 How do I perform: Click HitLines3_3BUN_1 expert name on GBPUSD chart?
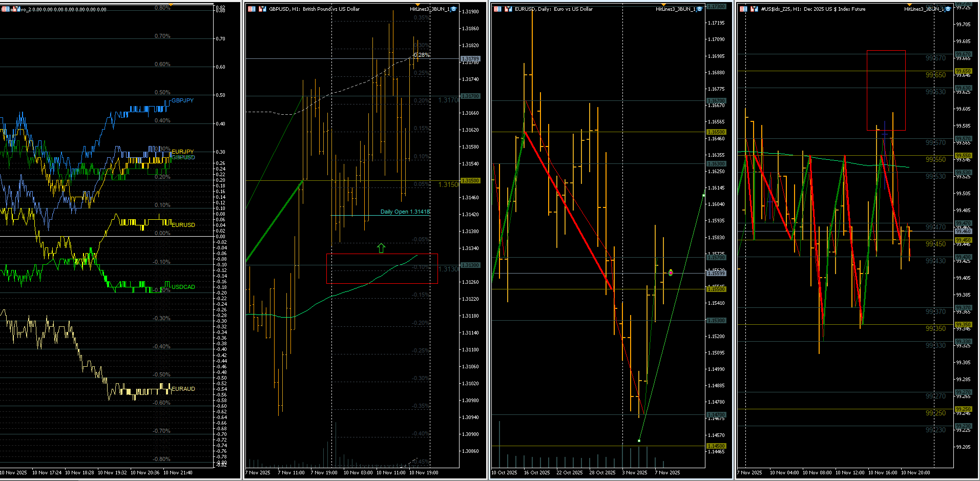coord(429,9)
